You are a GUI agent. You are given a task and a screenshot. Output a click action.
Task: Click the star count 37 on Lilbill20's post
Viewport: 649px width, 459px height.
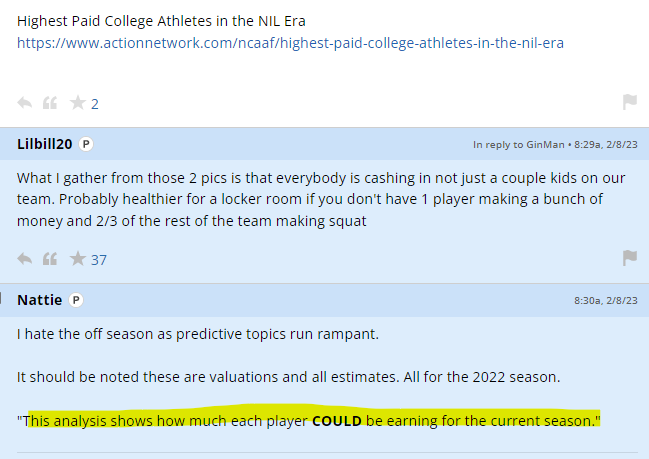click(98, 260)
